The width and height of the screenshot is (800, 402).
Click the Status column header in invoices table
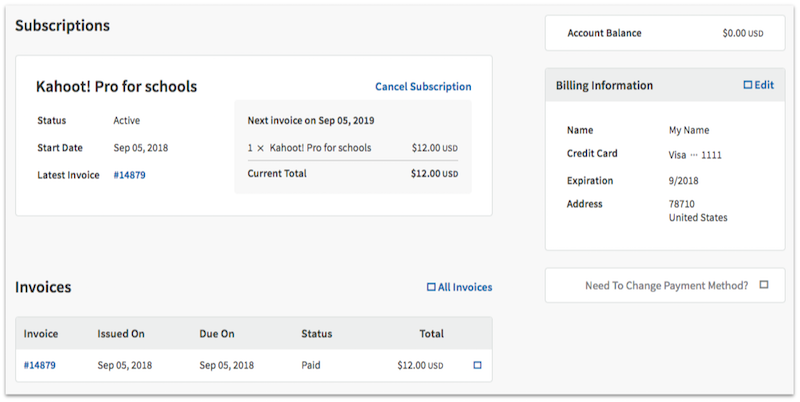point(316,334)
